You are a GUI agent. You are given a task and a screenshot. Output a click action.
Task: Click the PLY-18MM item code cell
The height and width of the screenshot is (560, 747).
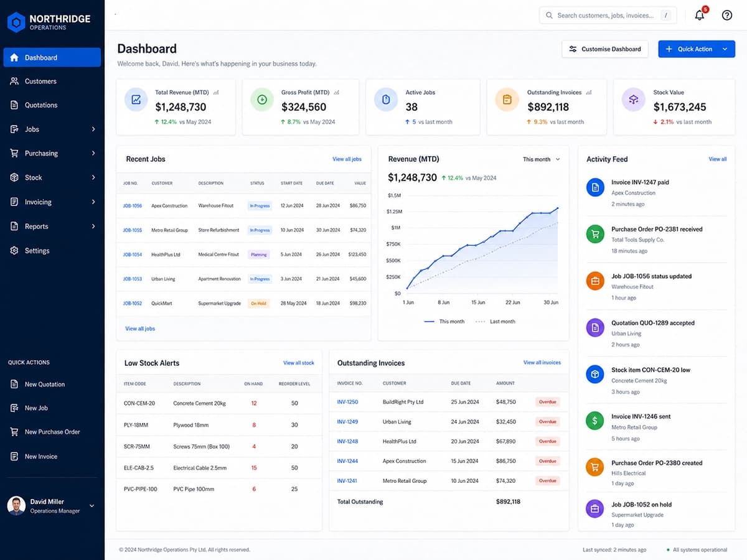click(x=136, y=425)
